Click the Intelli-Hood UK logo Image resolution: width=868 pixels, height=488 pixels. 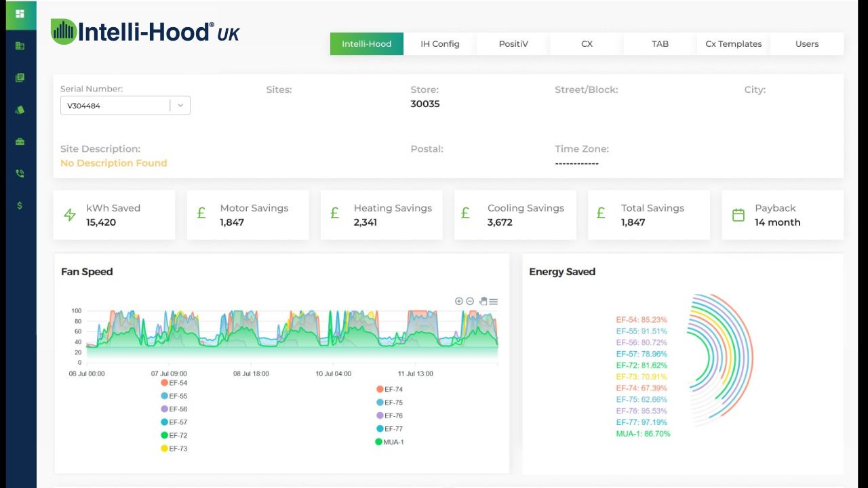click(145, 32)
